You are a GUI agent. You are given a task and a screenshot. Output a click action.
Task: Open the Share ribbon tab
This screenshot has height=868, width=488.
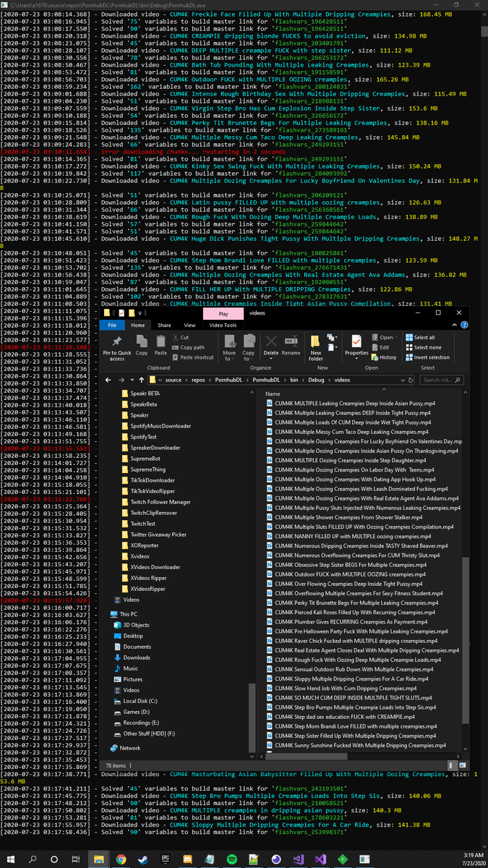point(164,325)
